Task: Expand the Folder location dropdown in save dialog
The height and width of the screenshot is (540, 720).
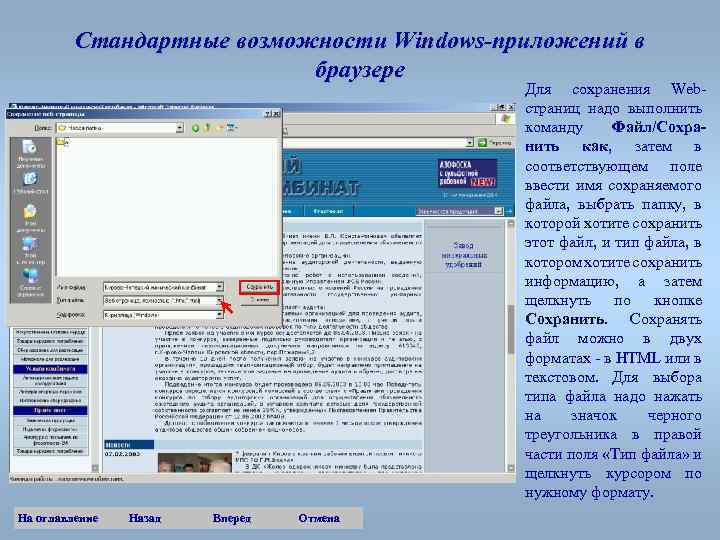Action: point(180,128)
